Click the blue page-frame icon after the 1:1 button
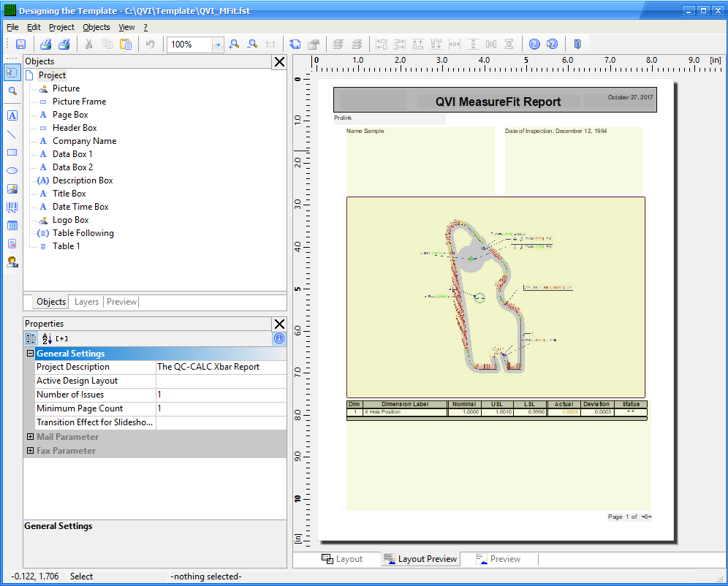728x586 pixels. [x=295, y=45]
